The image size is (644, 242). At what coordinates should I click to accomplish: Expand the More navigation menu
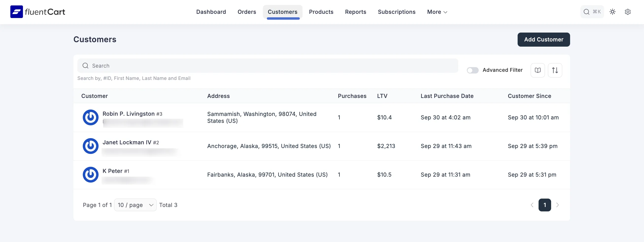pos(437,12)
